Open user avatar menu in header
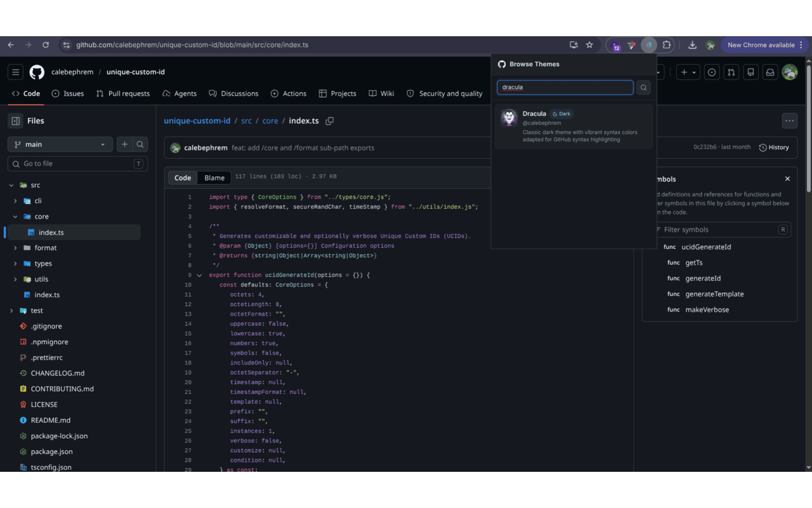Viewport: 812px width, 508px height. 790,72
